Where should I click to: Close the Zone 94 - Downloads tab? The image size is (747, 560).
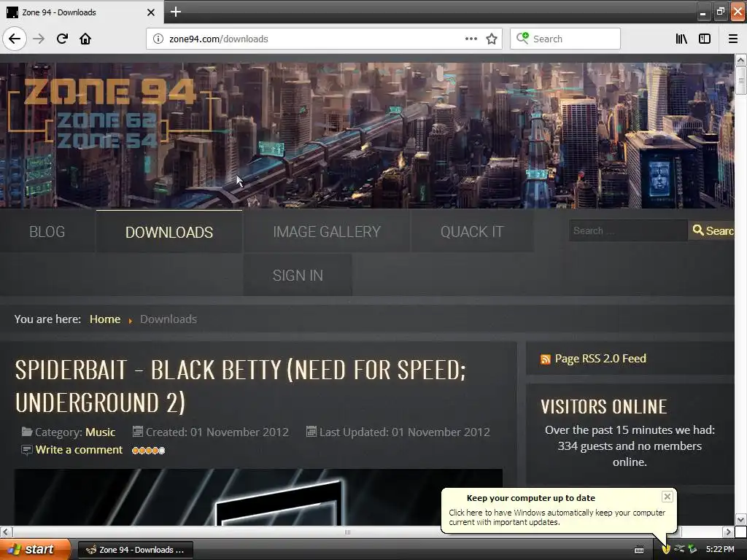click(x=151, y=12)
